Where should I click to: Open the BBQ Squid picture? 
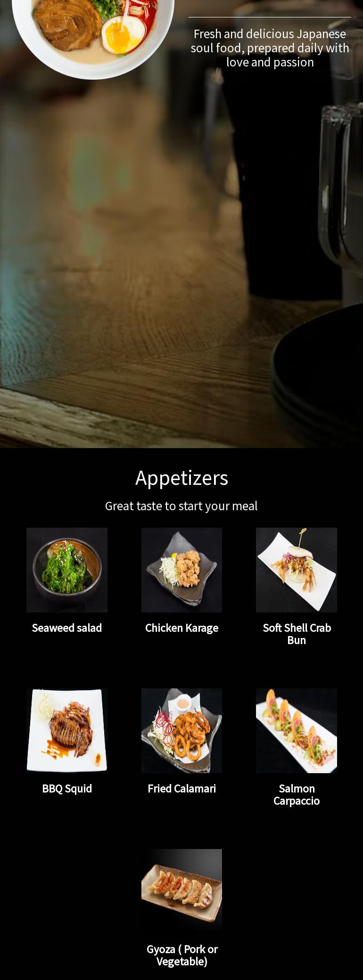67,730
